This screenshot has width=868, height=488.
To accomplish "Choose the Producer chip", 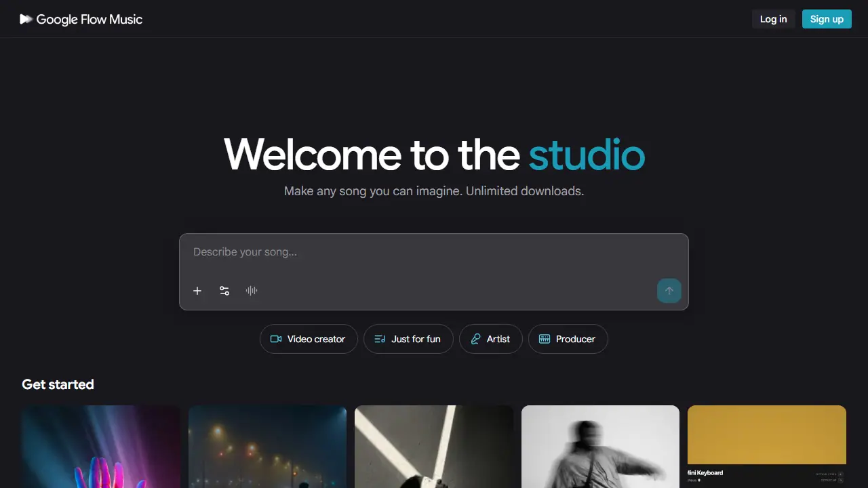I will [x=568, y=339].
